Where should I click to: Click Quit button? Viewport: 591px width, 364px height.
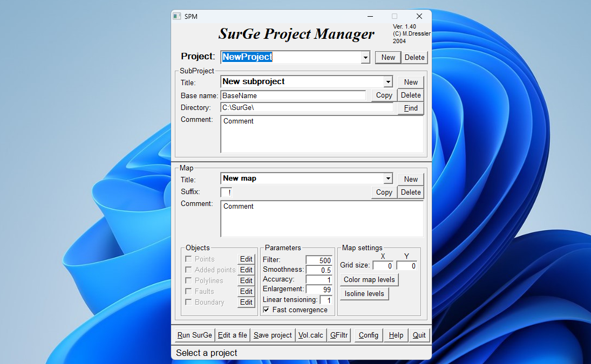pos(419,335)
